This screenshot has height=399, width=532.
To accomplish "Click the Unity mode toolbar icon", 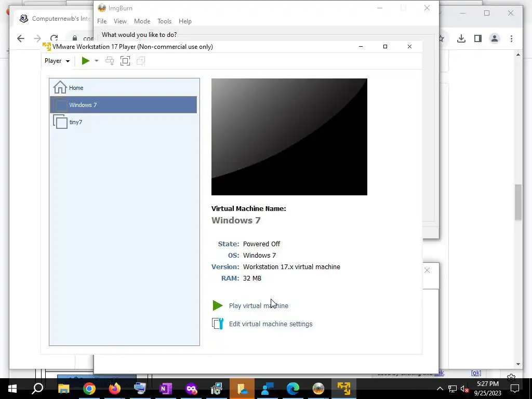I will pyautogui.click(x=141, y=61).
